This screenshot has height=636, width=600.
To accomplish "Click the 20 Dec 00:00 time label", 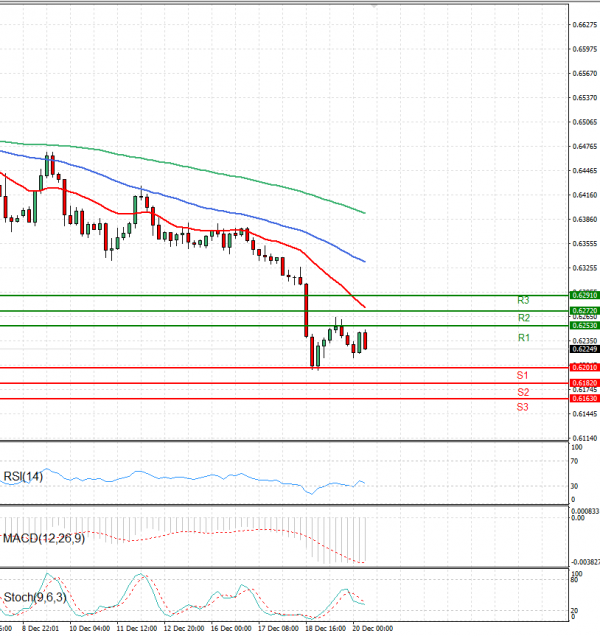I will click(x=372, y=628).
